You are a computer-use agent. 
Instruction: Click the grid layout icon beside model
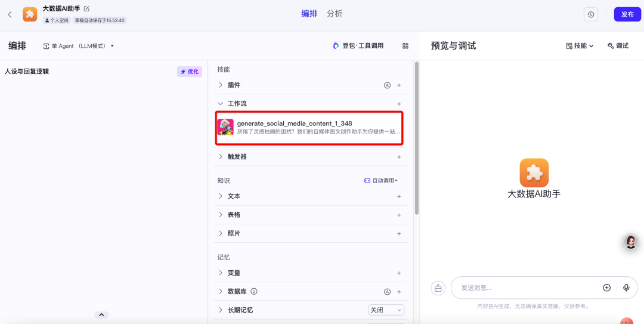tap(405, 46)
